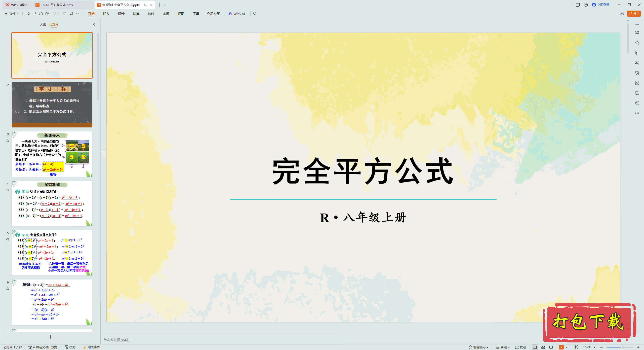This screenshot has height=350, width=644.
Task: Switch to 大纲 outline tab
Action: coord(43,24)
